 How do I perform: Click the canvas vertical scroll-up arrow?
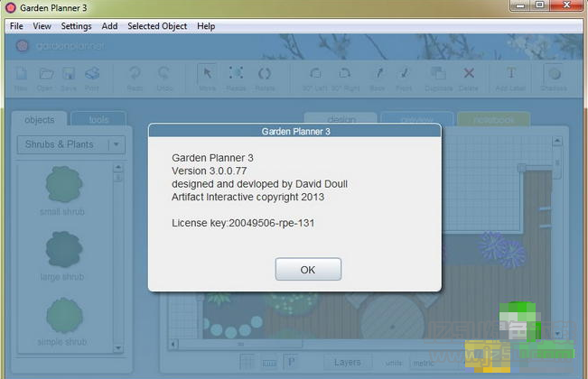[557, 141]
